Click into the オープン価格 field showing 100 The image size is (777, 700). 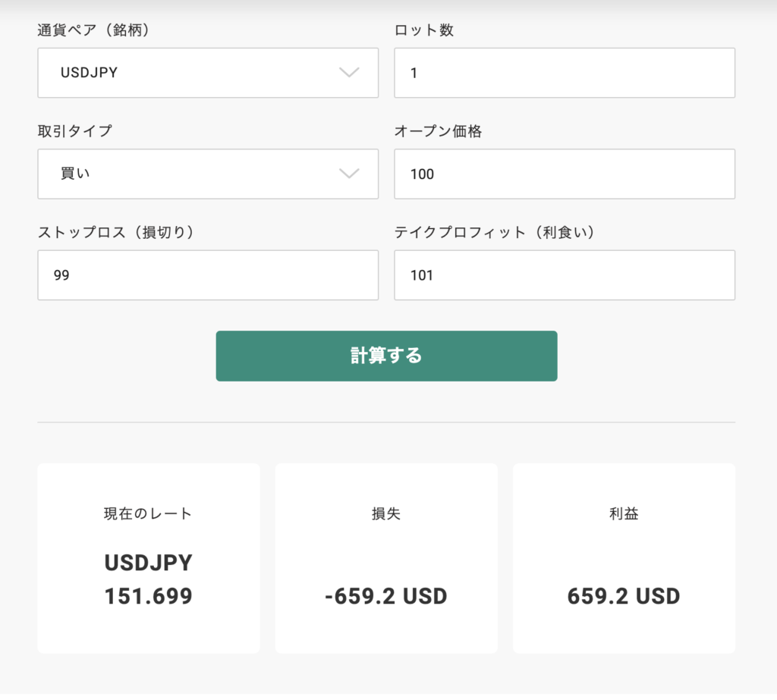coord(564,174)
